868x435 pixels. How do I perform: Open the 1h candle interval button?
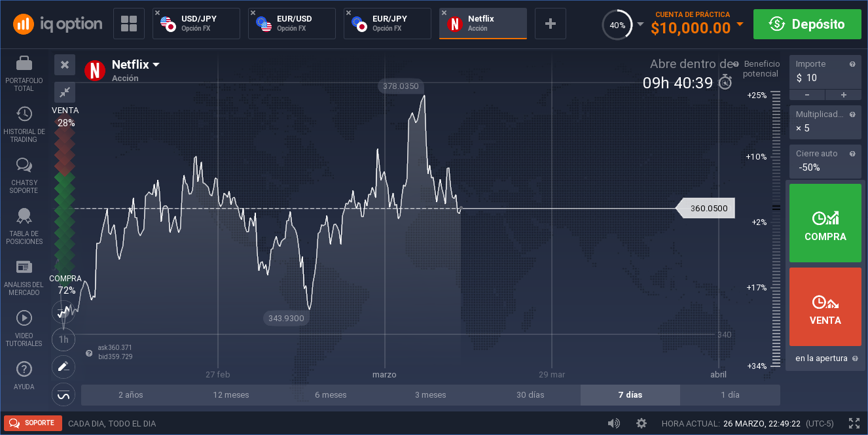pos(63,339)
